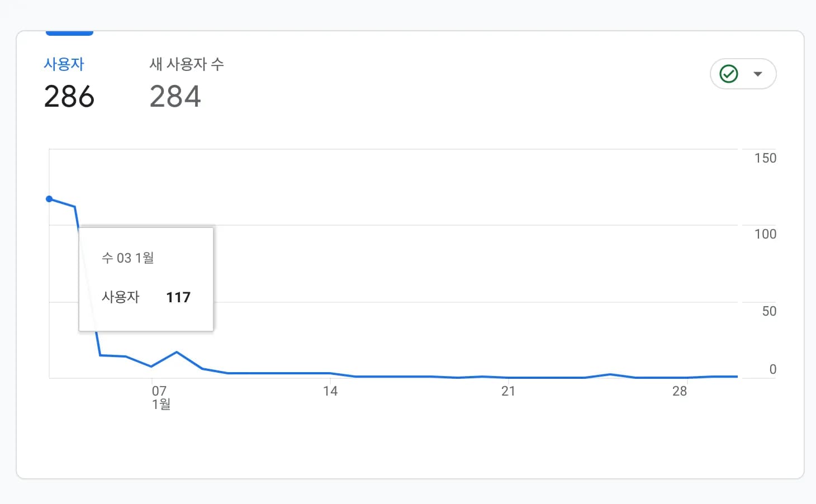
Task: Select the highlighted data point on January 1st
Action: [50, 199]
